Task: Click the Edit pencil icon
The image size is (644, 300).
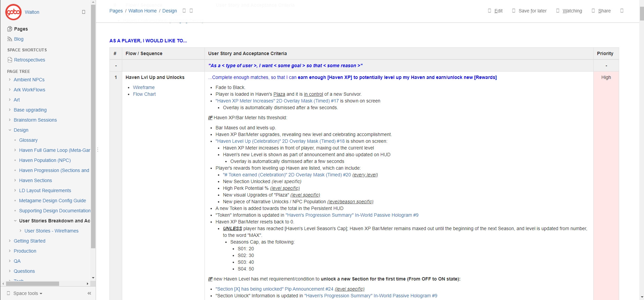Action: tap(490, 11)
